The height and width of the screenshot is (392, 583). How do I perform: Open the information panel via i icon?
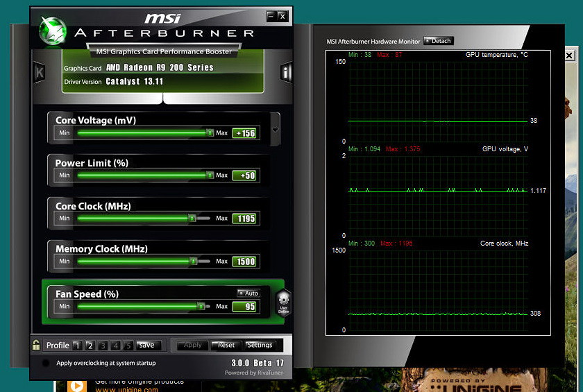click(x=286, y=72)
